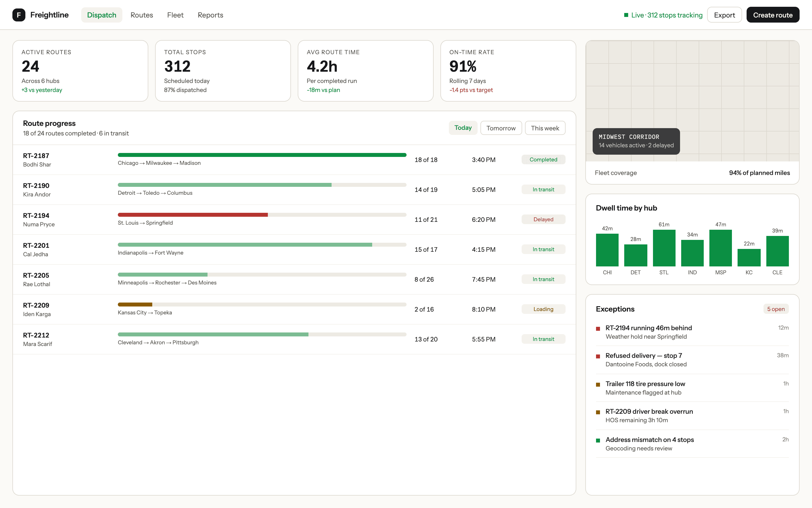The width and height of the screenshot is (812, 508).
Task: Open the Reports tab
Action: [x=210, y=15]
